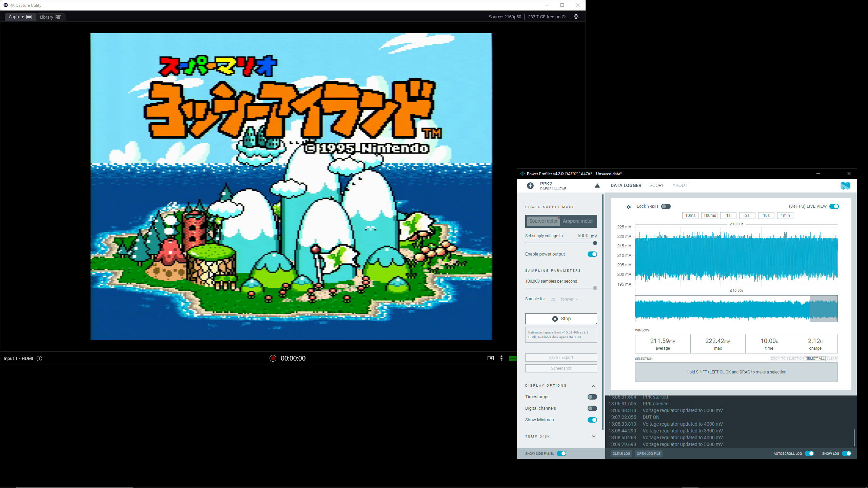The width and height of the screenshot is (868, 488).
Task: Click the Nordic Semiconductor logo
Action: 845,186
